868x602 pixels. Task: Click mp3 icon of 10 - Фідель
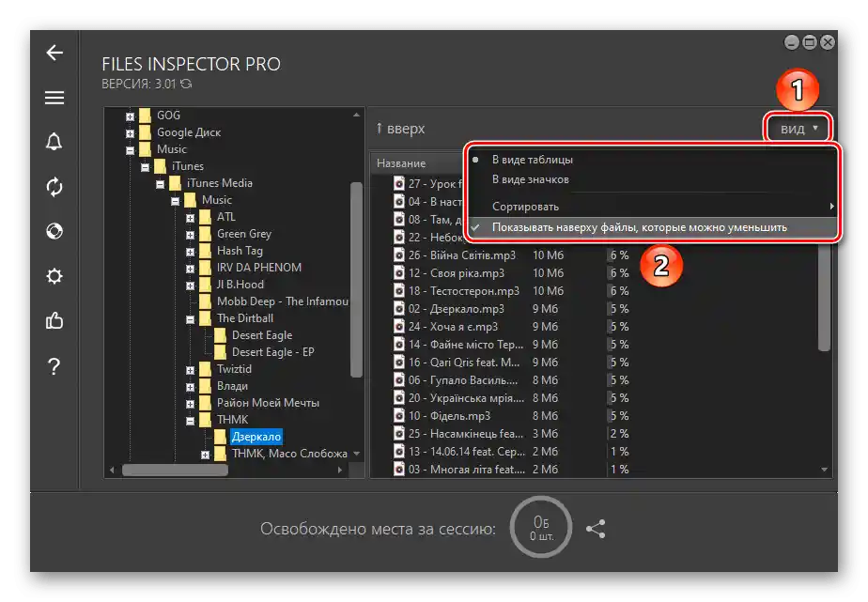(399, 415)
